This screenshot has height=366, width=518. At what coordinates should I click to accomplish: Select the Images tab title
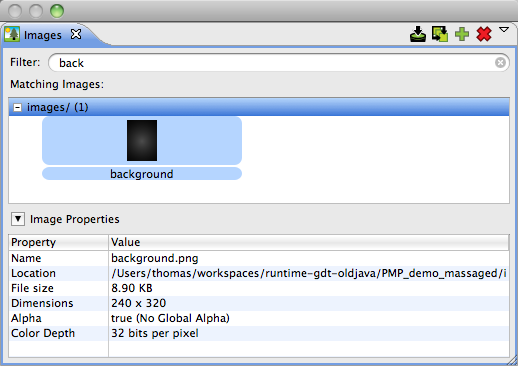[x=43, y=35]
